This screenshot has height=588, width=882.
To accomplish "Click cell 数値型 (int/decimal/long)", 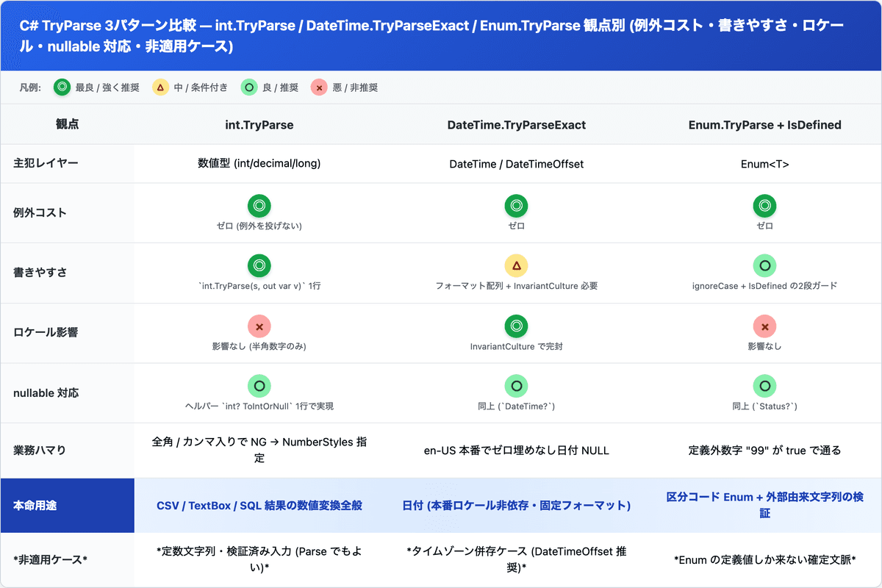I will (x=259, y=163).
